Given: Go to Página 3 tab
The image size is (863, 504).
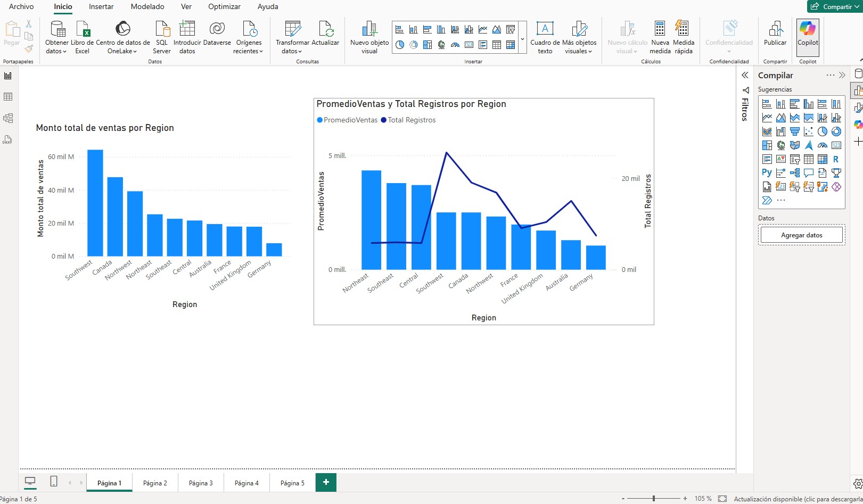Looking at the screenshot, I should pyautogui.click(x=201, y=483).
